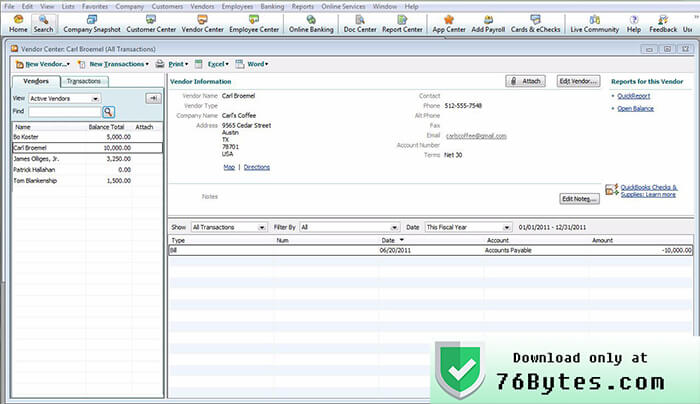Open the Vendors menu
This screenshot has height=404, width=700.
click(202, 6)
